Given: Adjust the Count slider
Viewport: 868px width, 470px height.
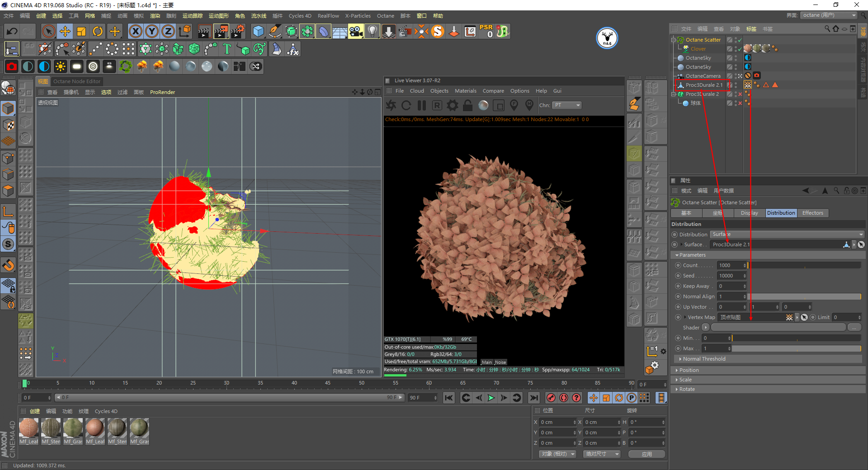Looking at the screenshot, I should click(x=804, y=265).
